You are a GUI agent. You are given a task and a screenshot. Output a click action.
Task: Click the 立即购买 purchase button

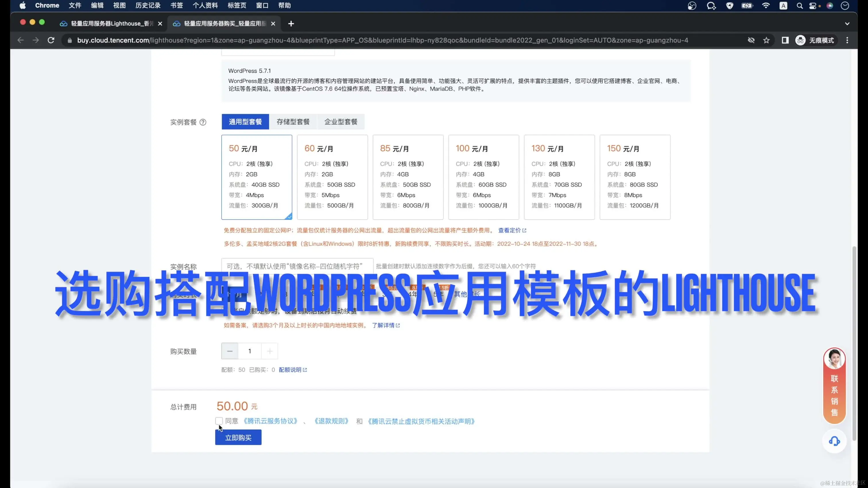pos(238,437)
